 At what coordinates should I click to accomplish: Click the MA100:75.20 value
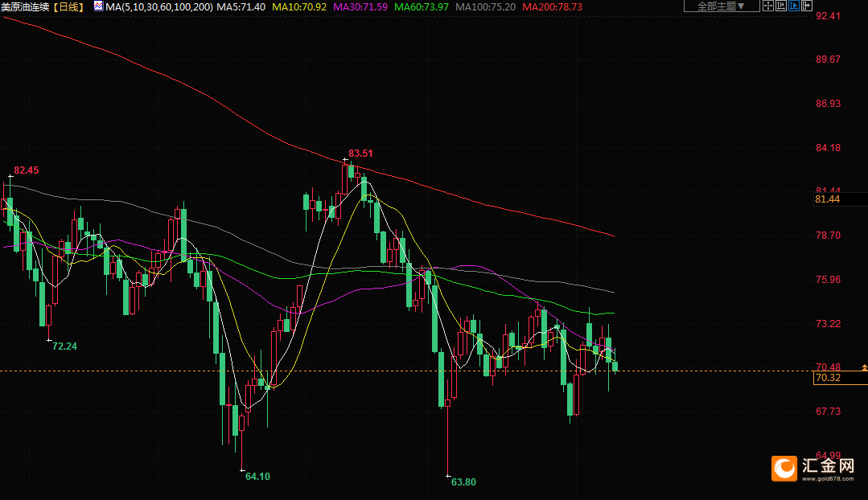[485, 7]
